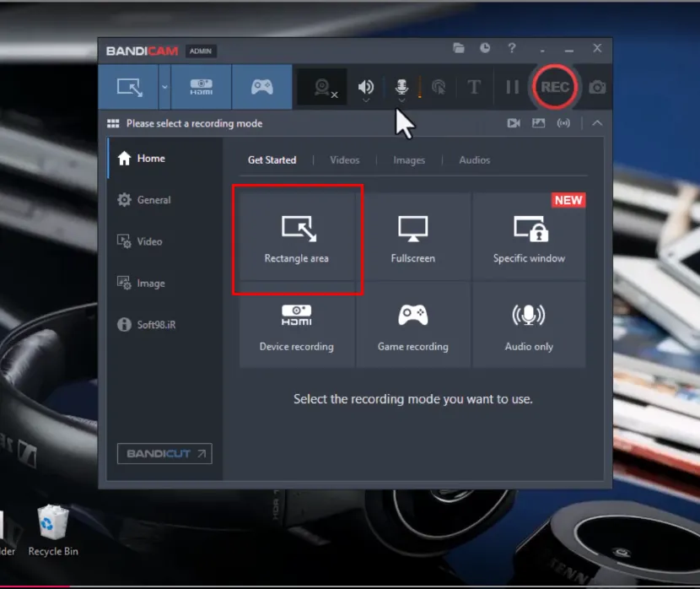Screen dimensions: 700x589
Task: Click the text overlay T icon
Action: (474, 87)
